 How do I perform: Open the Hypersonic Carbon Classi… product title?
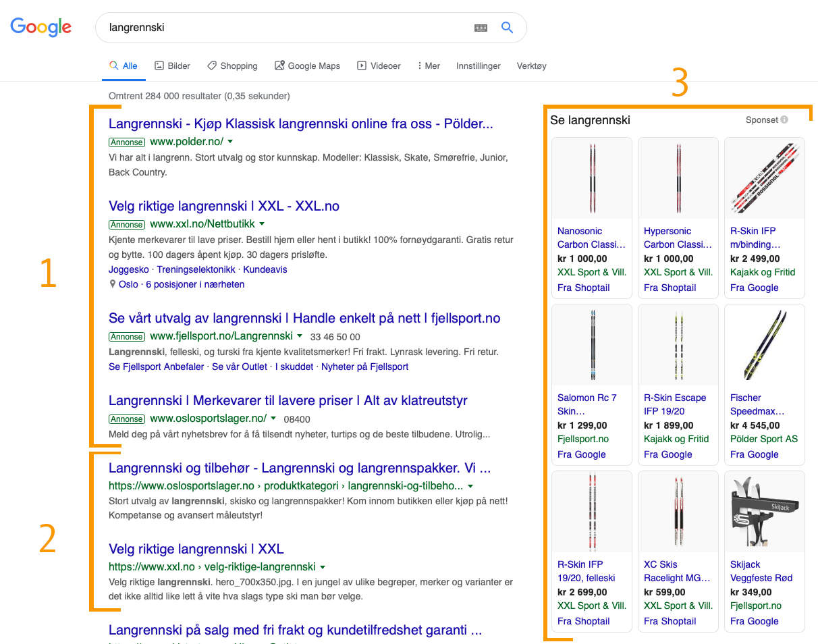pyautogui.click(x=678, y=238)
